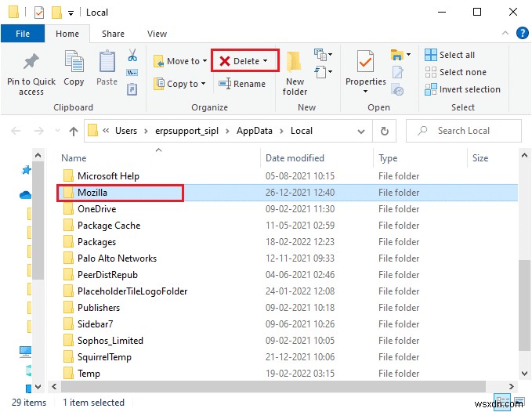Click the Paste clipboard icon

[107, 61]
